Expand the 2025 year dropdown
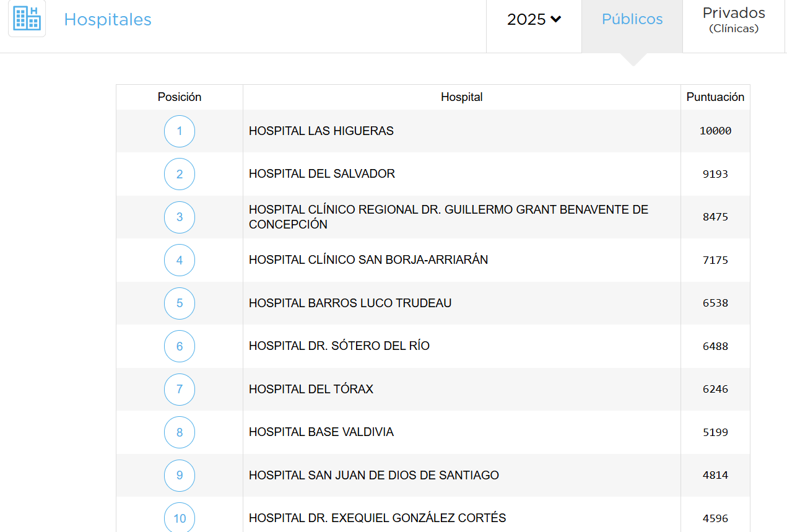This screenshot has width=787, height=532. 534,20
